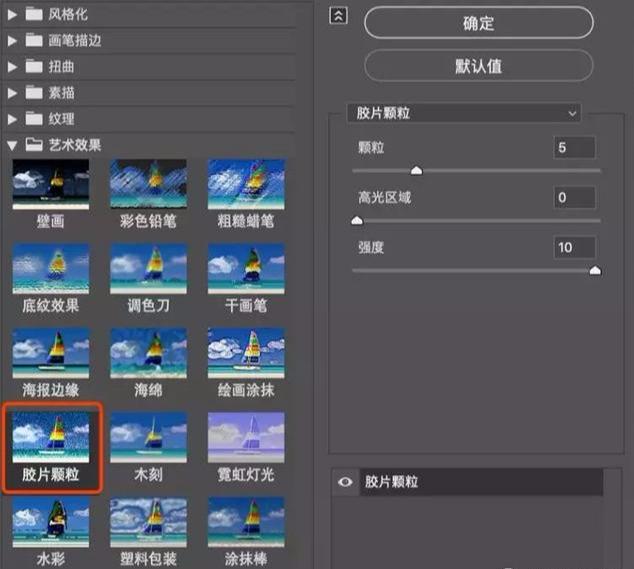Click the 画笔描边 folder icon
The height and width of the screenshot is (569, 634).
click(34, 40)
